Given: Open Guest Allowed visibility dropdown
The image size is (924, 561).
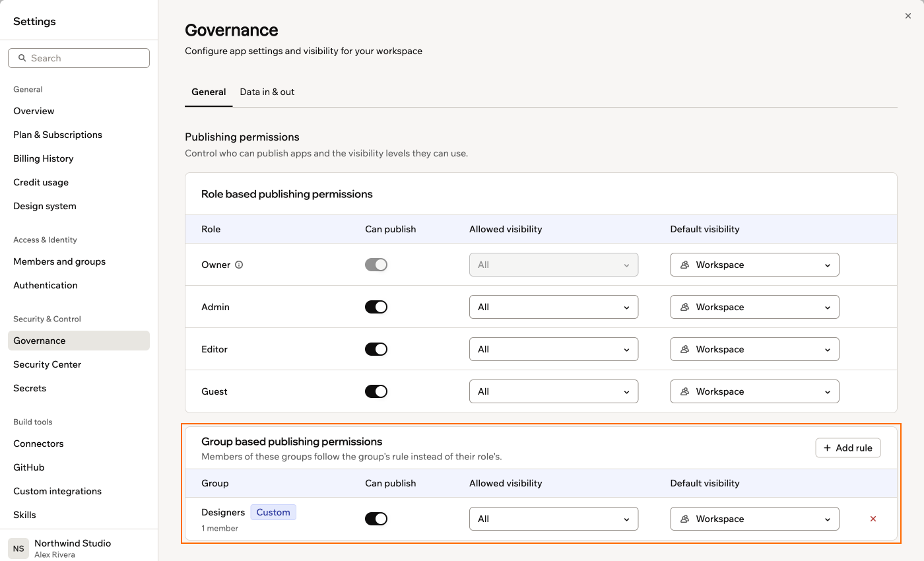Looking at the screenshot, I should pos(554,391).
